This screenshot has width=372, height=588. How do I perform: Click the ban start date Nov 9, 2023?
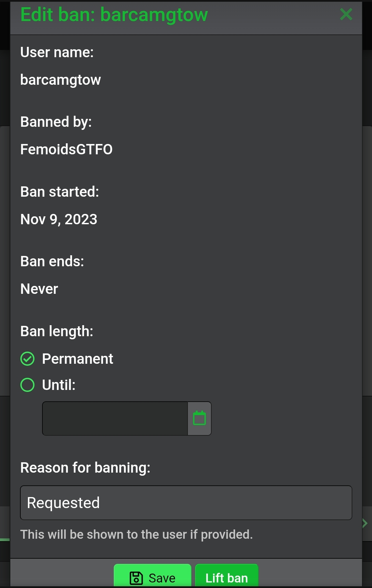click(x=59, y=219)
